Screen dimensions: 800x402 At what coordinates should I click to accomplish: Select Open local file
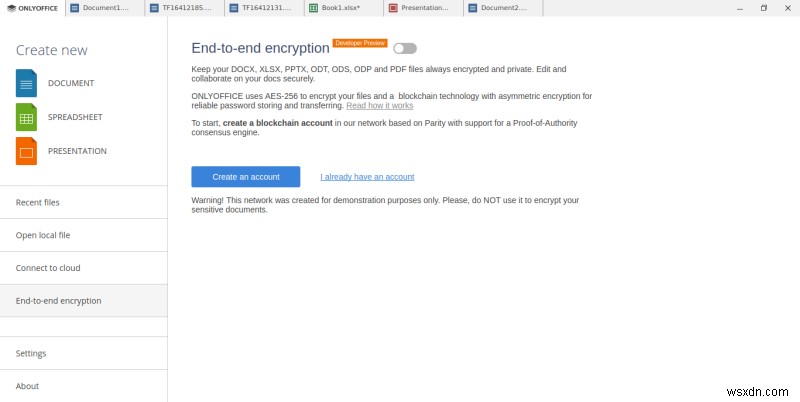(x=43, y=235)
